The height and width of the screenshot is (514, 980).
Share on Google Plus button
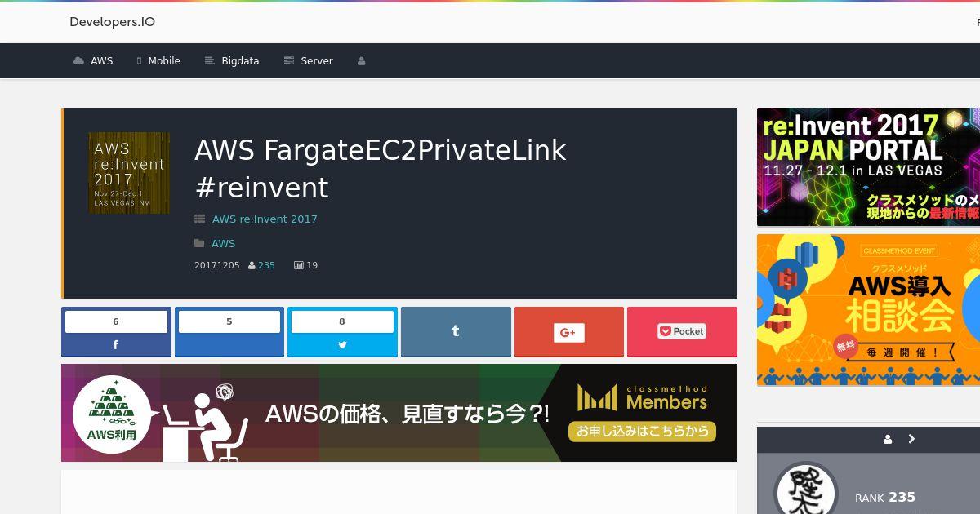(569, 332)
